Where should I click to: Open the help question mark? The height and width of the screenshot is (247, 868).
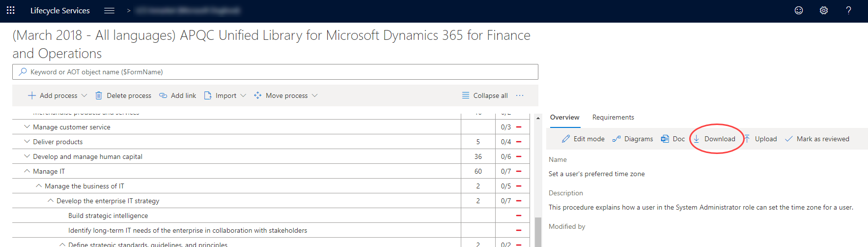(848, 10)
